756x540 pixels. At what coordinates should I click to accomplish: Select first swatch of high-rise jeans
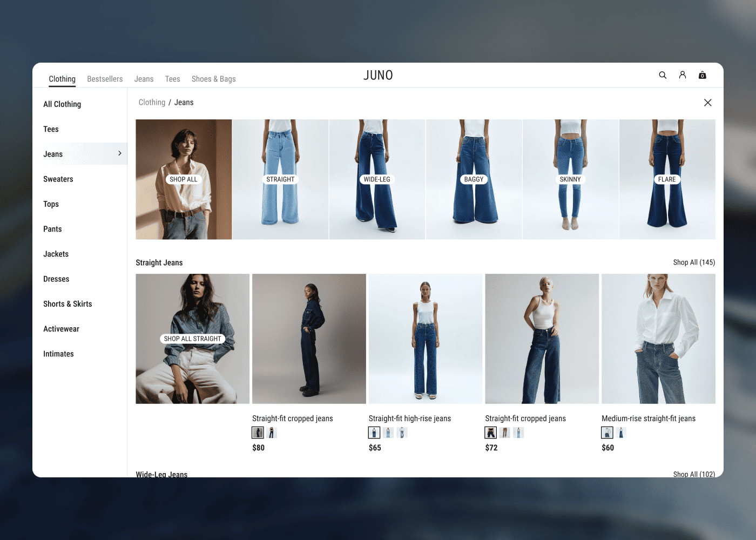tap(374, 433)
